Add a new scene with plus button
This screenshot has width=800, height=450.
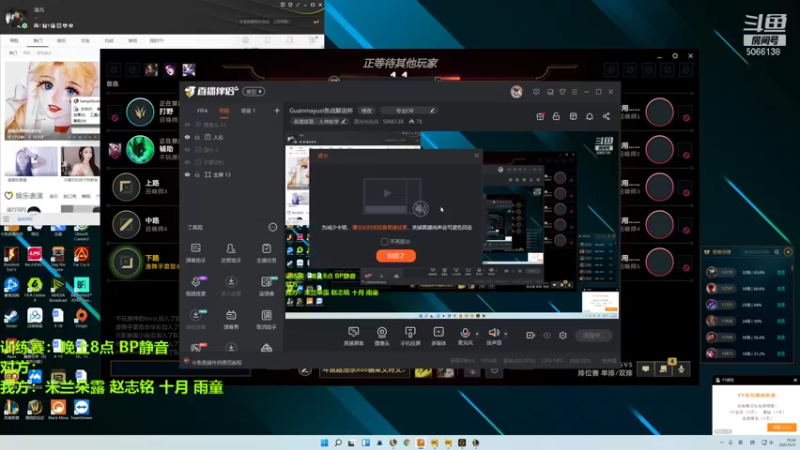(277, 110)
